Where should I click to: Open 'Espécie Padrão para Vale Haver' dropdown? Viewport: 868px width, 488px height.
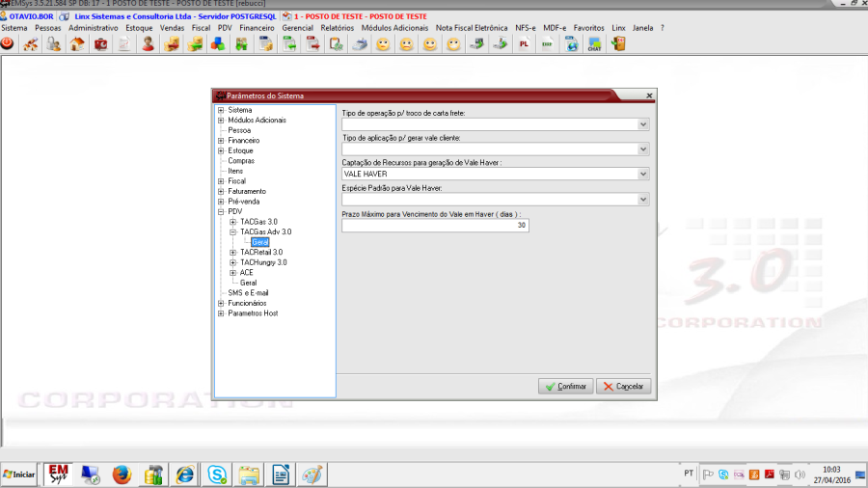pyautogui.click(x=642, y=200)
